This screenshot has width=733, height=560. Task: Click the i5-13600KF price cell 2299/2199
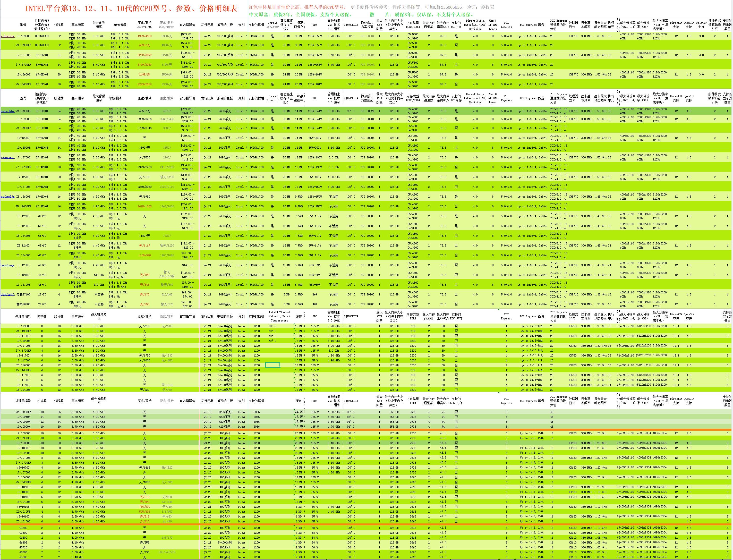[x=144, y=84]
